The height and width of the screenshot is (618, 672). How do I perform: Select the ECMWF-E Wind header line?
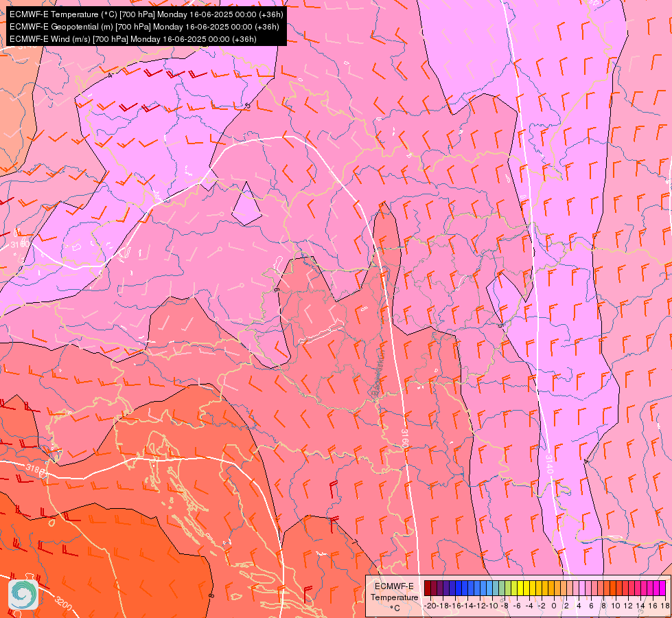point(133,39)
